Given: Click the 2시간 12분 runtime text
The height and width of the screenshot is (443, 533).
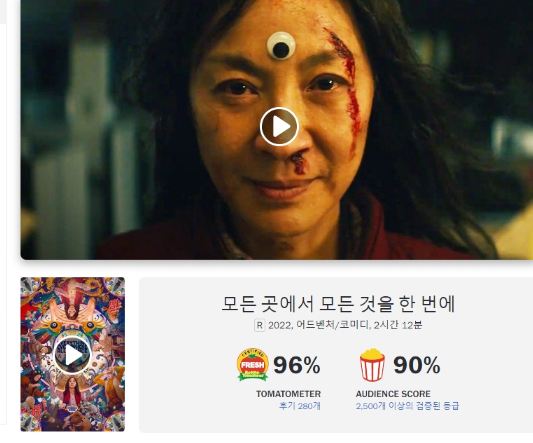Looking at the screenshot, I should pos(398,325).
